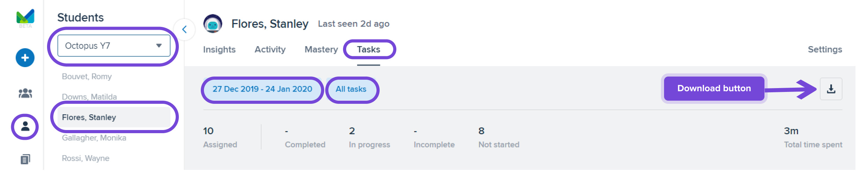Click Stanley Flores' avatar image

click(x=213, y=24)
